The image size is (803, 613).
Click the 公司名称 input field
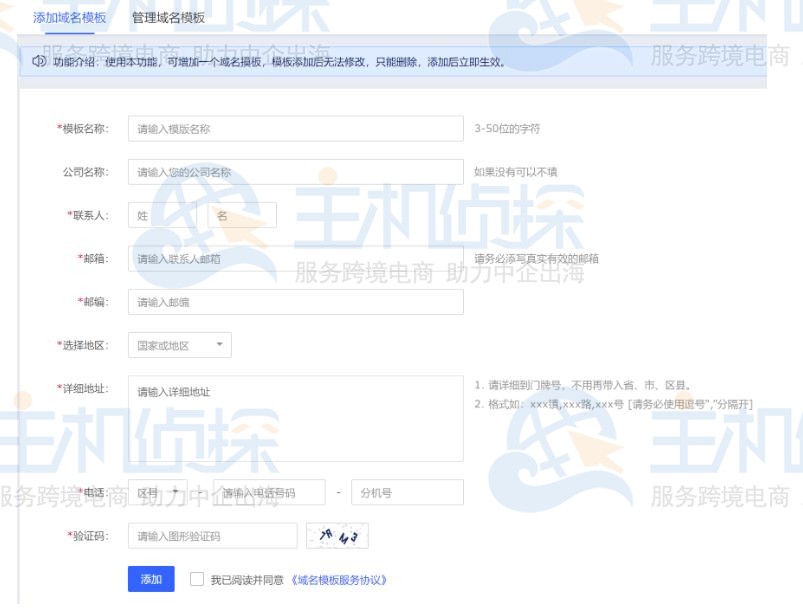(295, 172)
